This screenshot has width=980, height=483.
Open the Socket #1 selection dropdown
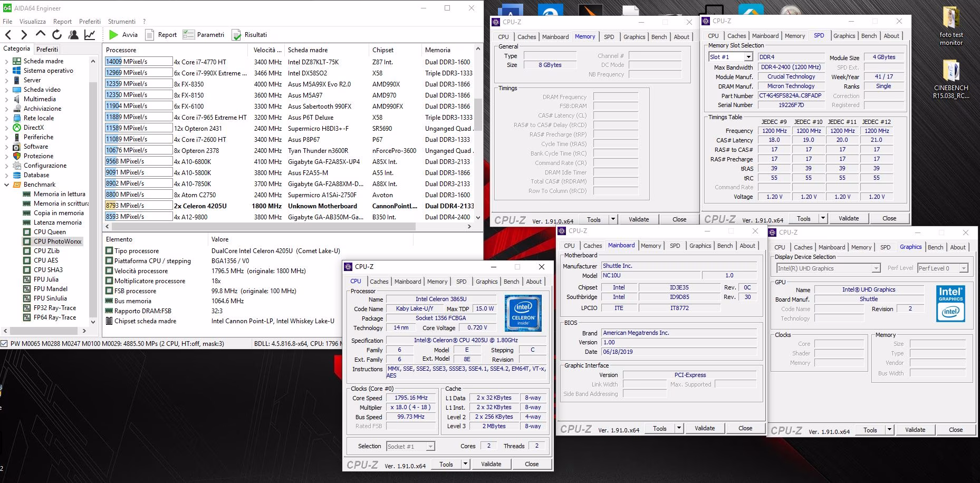pyautogui.click(x=430, y=447)
